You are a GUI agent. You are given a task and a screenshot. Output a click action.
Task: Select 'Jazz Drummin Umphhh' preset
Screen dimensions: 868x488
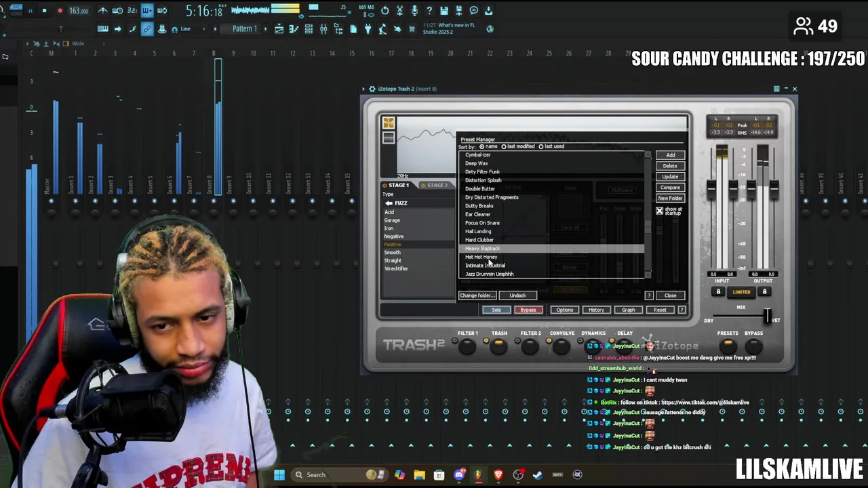tap(552, 274)
